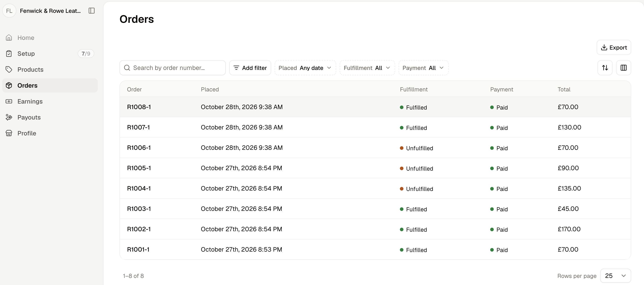Open order R1002-1

pos(375,229)
